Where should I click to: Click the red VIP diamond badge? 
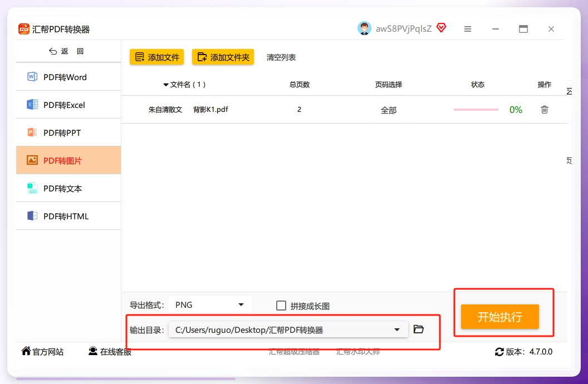click(x=442, y=28)
